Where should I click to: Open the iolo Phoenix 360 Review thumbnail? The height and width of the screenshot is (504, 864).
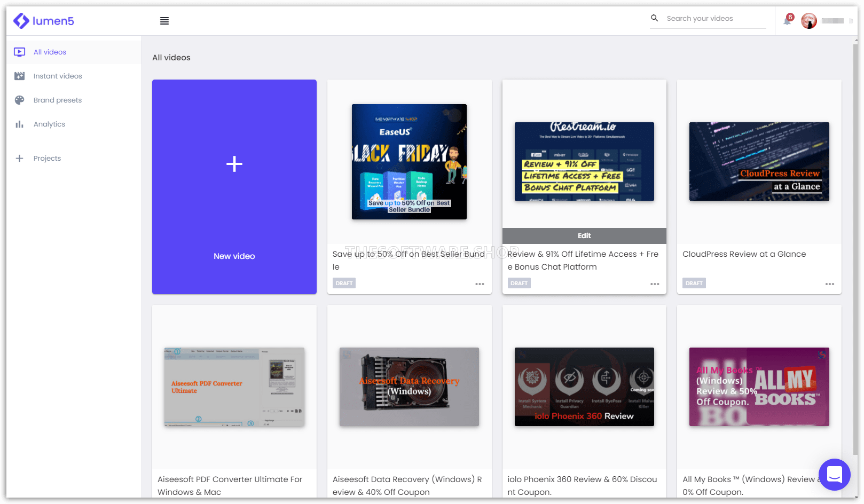pos(584,387)
